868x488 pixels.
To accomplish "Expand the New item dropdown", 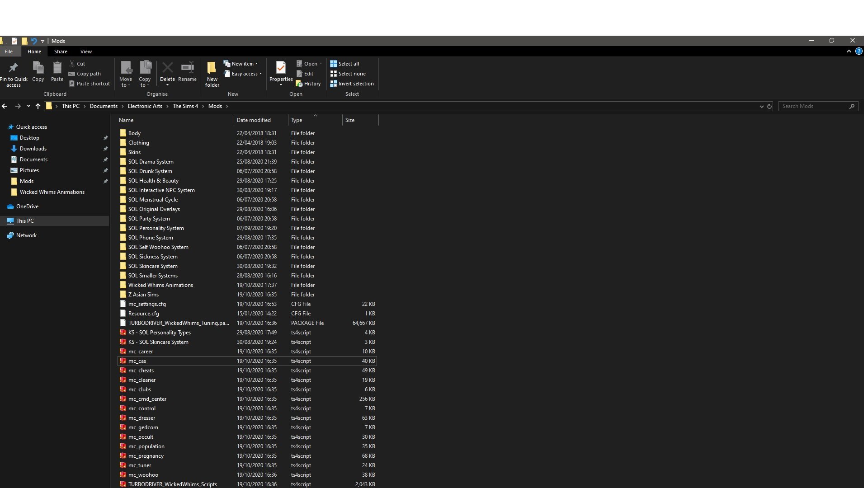I will (244, 64).
